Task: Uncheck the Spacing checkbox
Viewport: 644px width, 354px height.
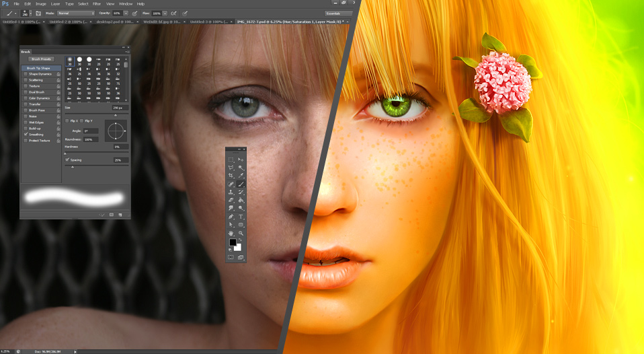Action: point(67,160)
